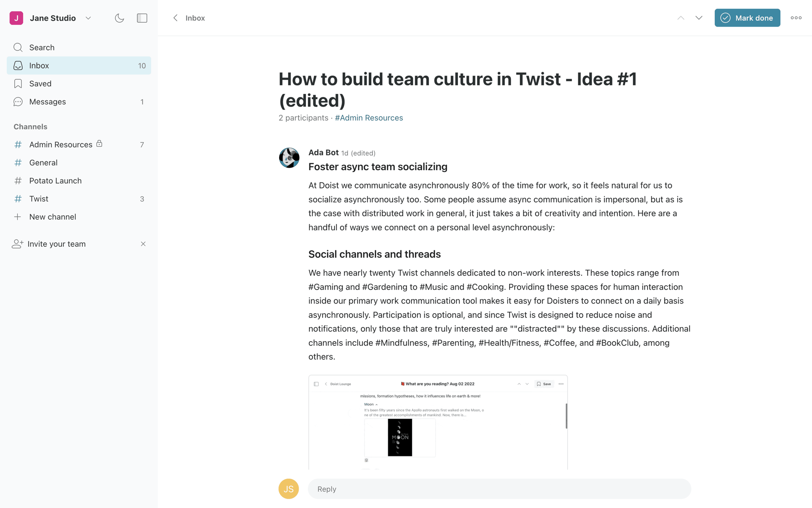The height and width of the screenshot is (508, 812).
Task: Open Search in the sidebar
Action: (x=79, y=47)
